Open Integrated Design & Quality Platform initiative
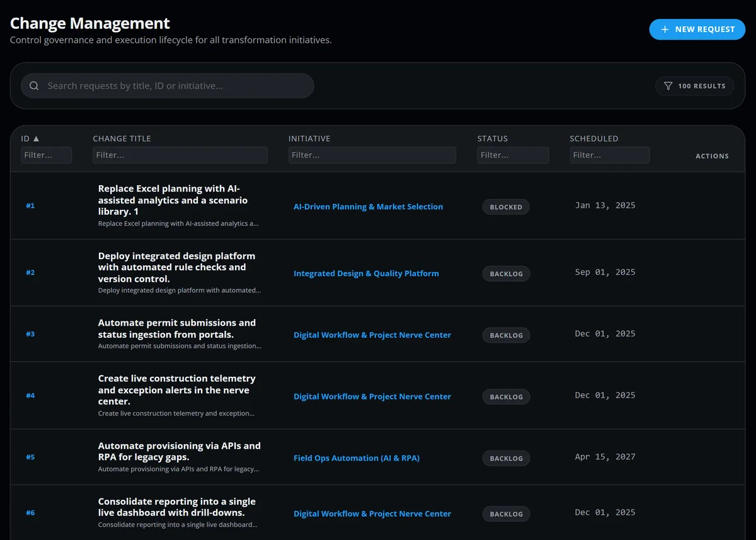This screenshot has width=756, height=540. coord(367,273)
